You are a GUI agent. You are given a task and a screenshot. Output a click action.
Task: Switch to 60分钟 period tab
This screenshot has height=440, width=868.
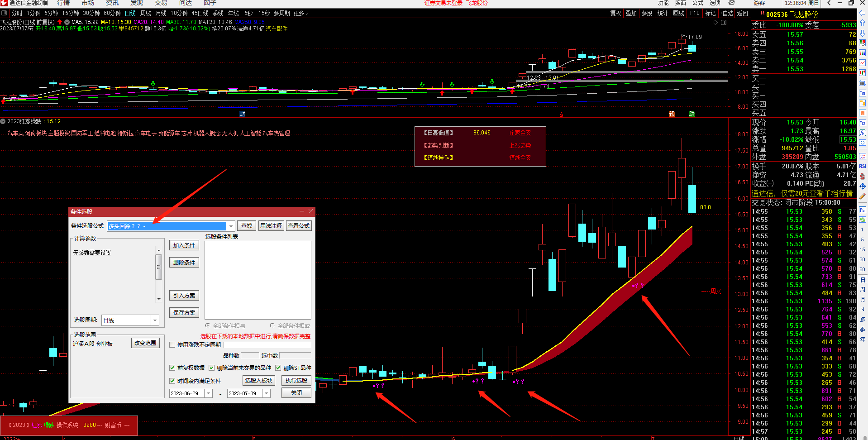pyautogui.click(x=112, y=13)
